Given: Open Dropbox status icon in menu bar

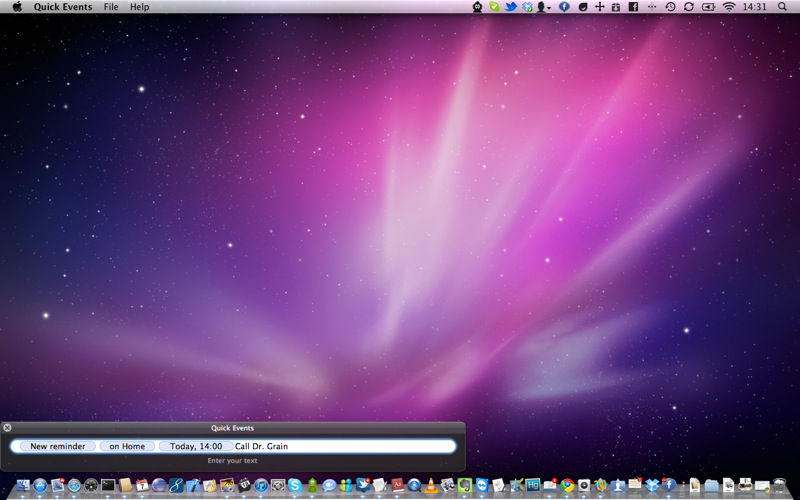Looking at the screenshot, I should (x=528, y=7).
